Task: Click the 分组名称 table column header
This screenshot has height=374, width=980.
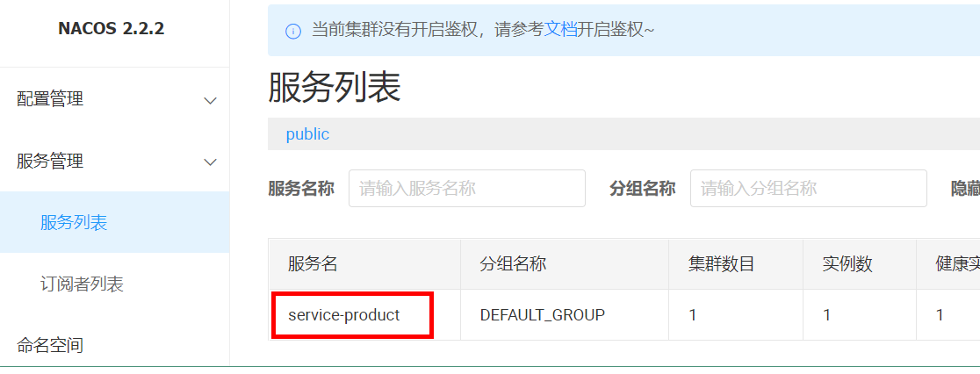Action: coord(513,264)
